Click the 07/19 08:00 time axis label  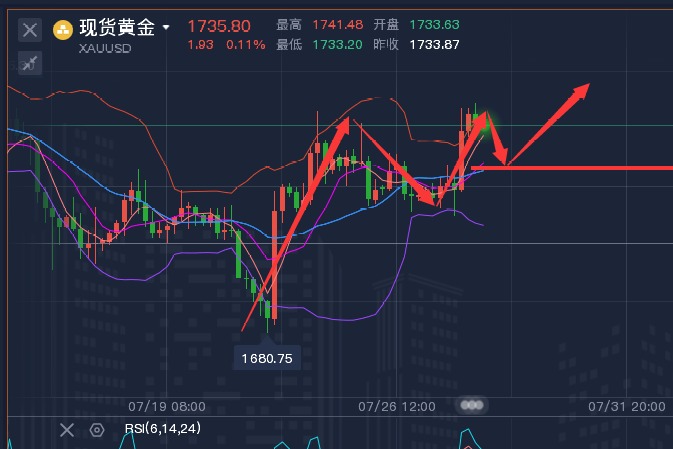coord(168,407)
